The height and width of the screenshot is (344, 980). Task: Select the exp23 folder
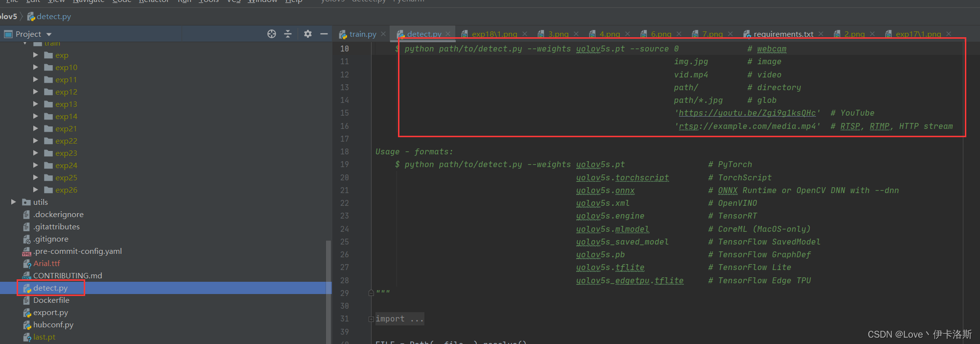66,153
